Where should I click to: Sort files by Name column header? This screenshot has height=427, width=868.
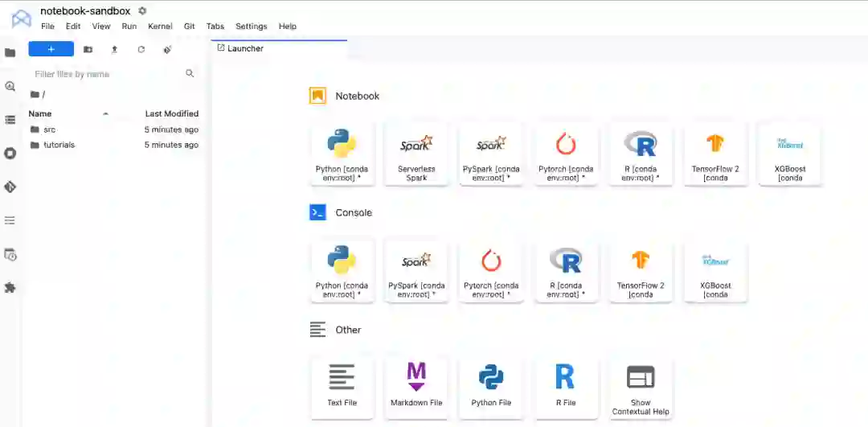click(x=40, y=113)
